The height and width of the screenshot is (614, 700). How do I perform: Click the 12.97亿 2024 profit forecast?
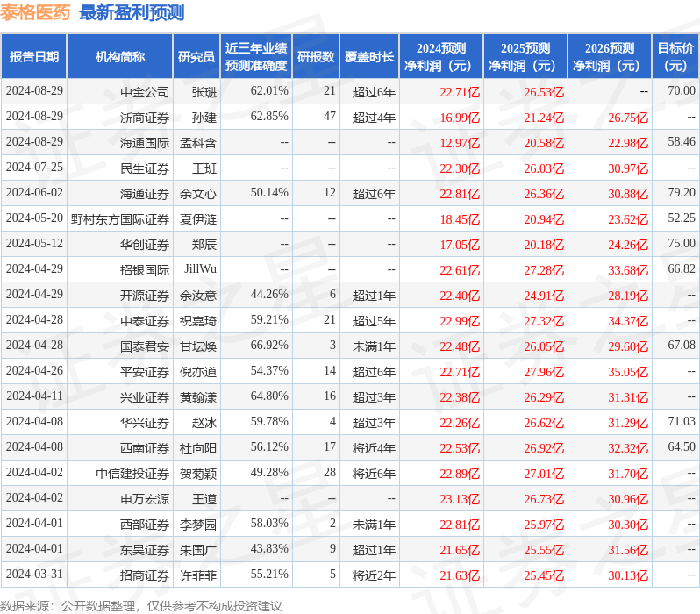460,143
